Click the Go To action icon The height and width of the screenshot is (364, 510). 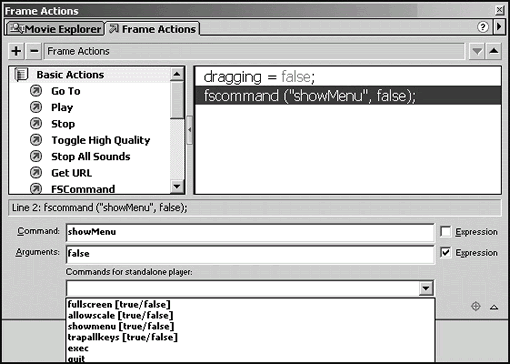(36, 91)
